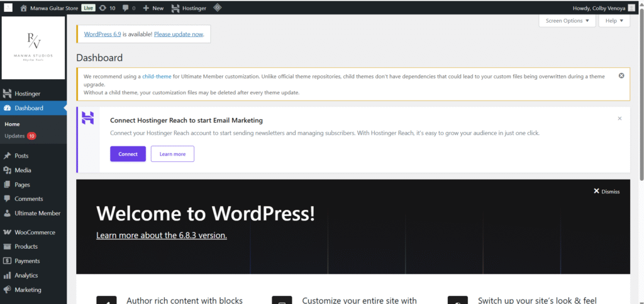This screenshot has width=644, height=304.
Task: Dismiss the Welcome to WordPress panel
Action: tap(606, 192)
